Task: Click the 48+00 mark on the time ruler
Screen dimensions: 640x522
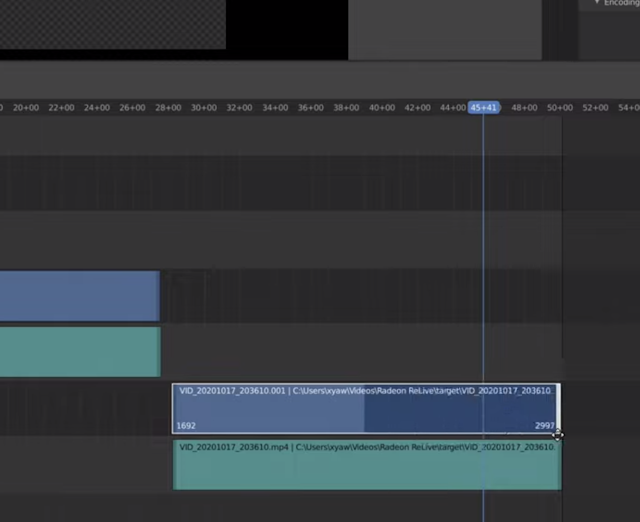Action: tap(524, 108)
